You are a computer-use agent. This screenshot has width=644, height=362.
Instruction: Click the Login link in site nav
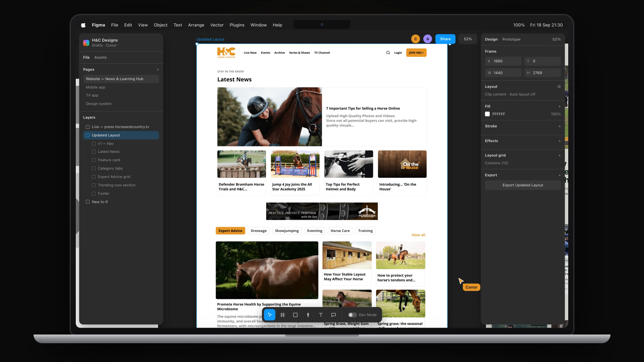coord(398,53)
